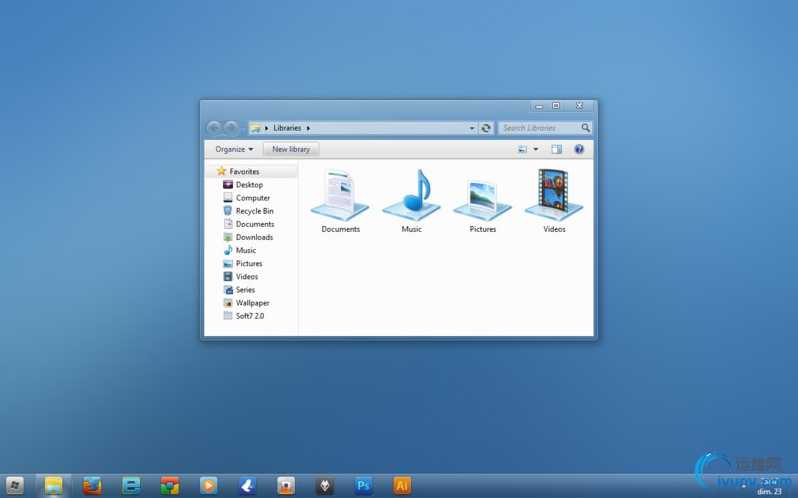The image size is (798, 498).
Task: Expand the change view options arrow
Action: coord(536,149)
